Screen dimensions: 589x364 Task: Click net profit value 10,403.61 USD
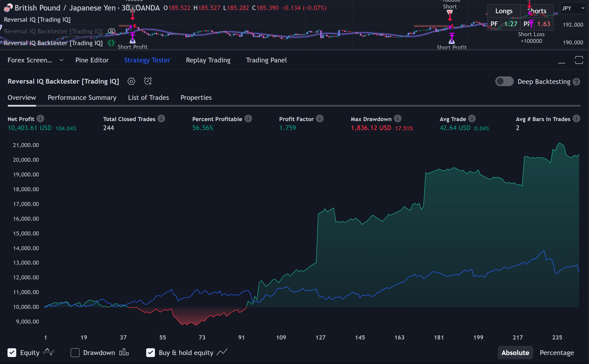coord(29,128)
